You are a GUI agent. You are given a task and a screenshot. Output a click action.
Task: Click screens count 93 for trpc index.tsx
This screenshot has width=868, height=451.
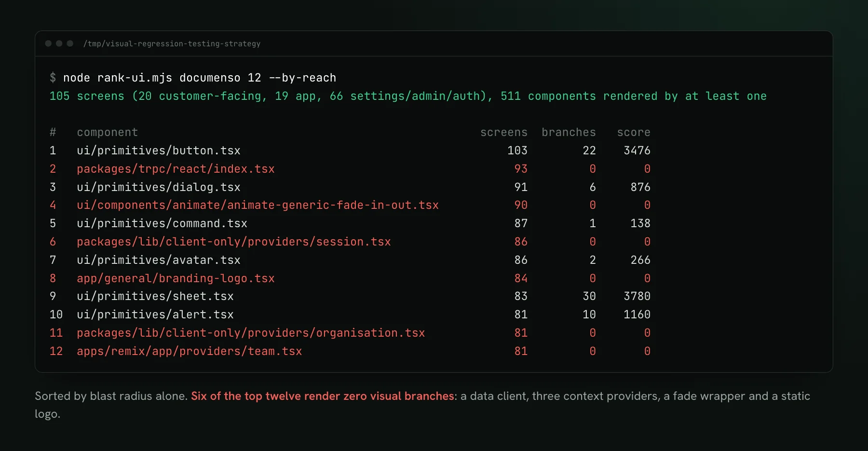click(521, 169)
